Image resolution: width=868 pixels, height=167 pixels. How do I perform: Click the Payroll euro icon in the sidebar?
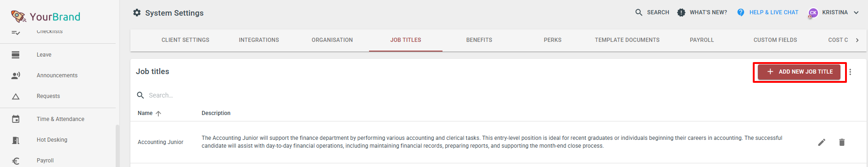(16, 161)
